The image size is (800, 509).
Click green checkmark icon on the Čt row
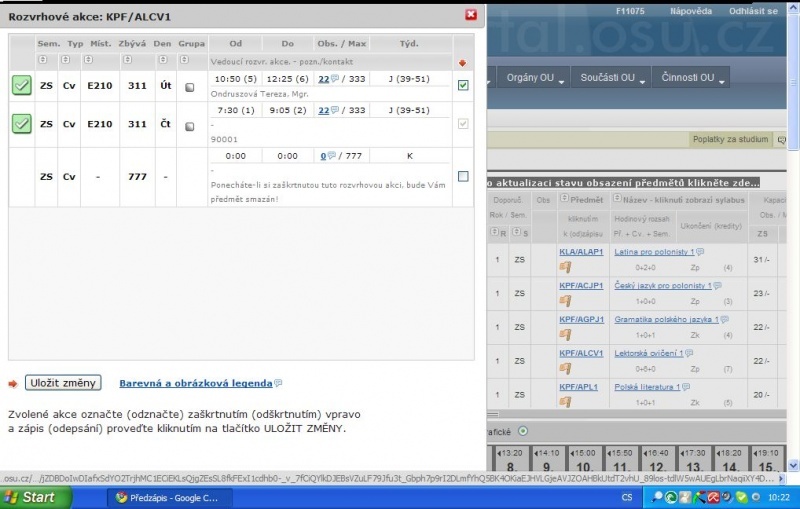[22, 124]
